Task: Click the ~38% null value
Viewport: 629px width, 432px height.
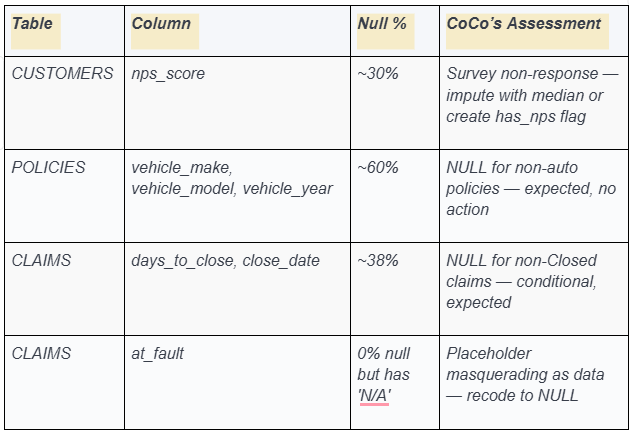Action: point(378,260)
